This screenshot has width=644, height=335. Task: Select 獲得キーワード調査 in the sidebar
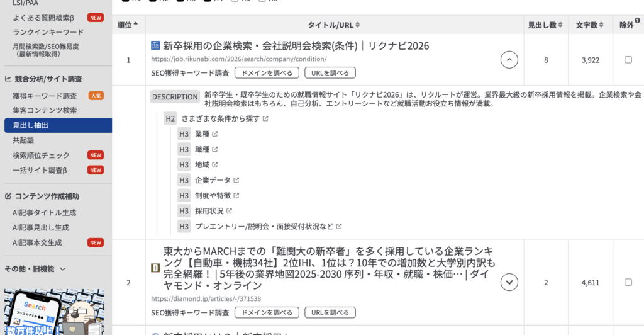[x=45, y=96]
